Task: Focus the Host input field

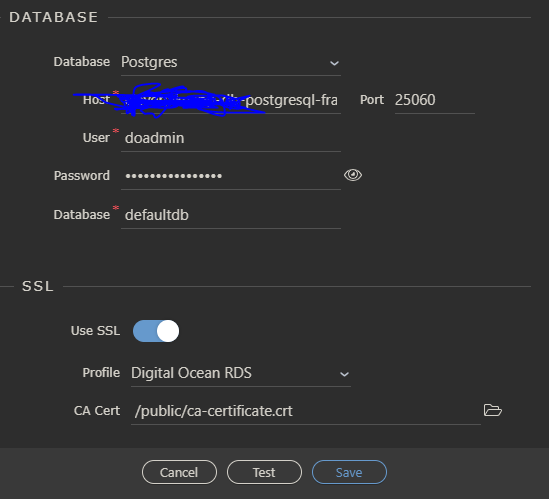Action: coord(231,101)
